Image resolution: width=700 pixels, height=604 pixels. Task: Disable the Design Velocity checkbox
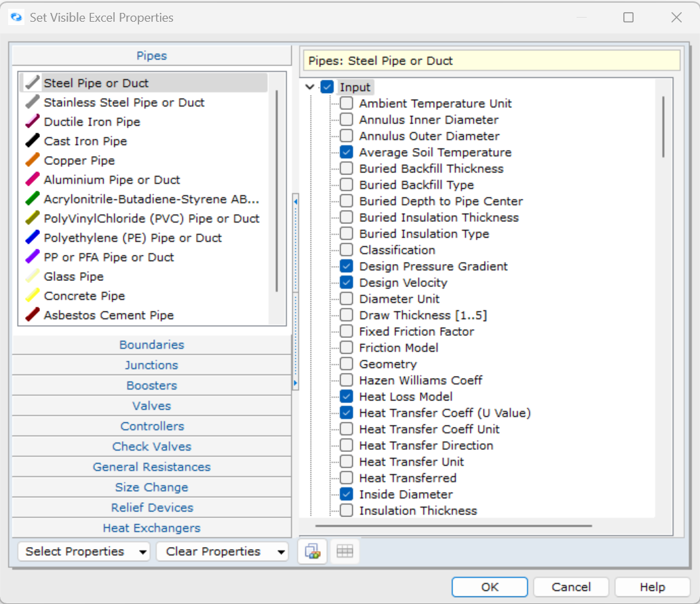[347, 283]
